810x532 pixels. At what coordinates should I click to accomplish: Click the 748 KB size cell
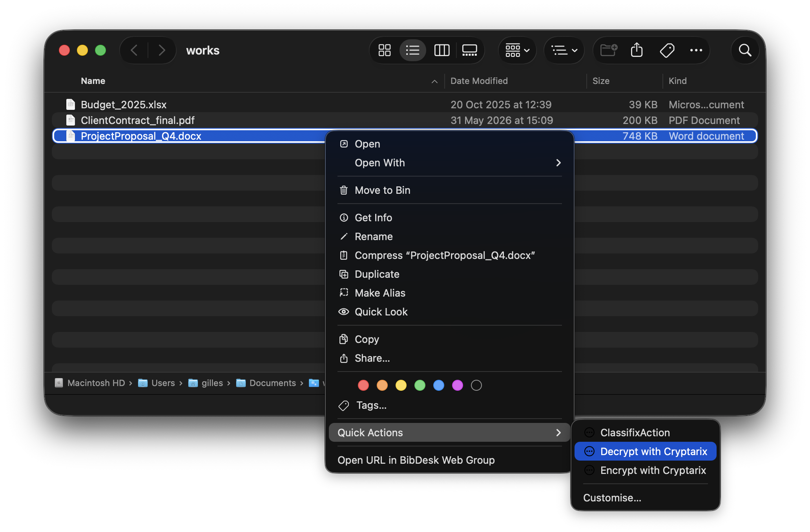[x=640, y=136]
